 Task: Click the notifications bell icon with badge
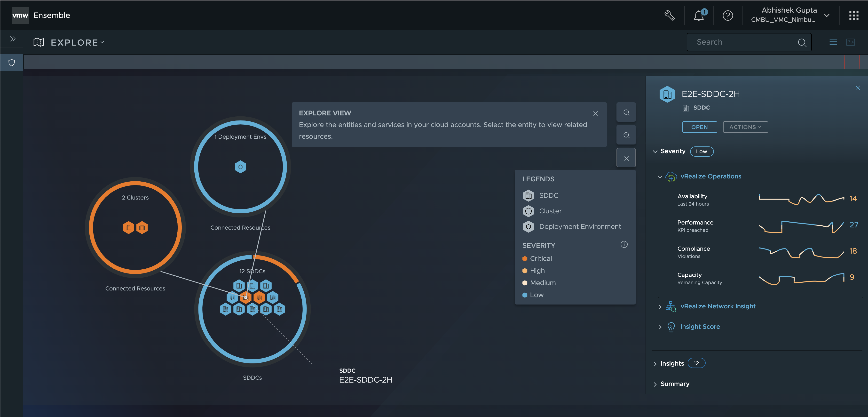tap(699, 15)
